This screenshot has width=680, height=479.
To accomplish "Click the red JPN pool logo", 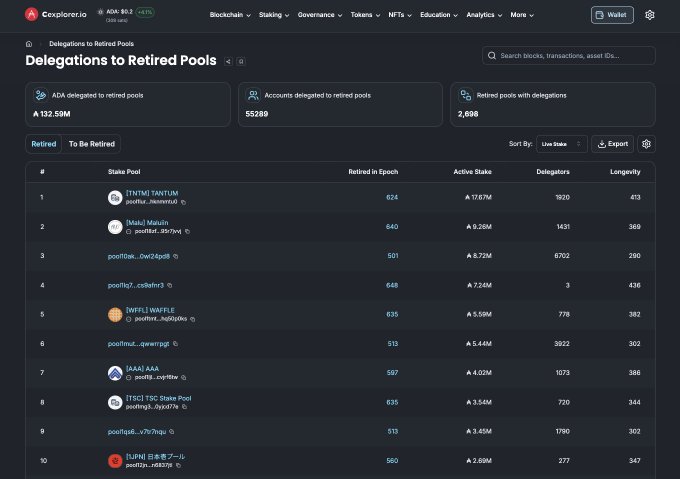I will (115, 460).
